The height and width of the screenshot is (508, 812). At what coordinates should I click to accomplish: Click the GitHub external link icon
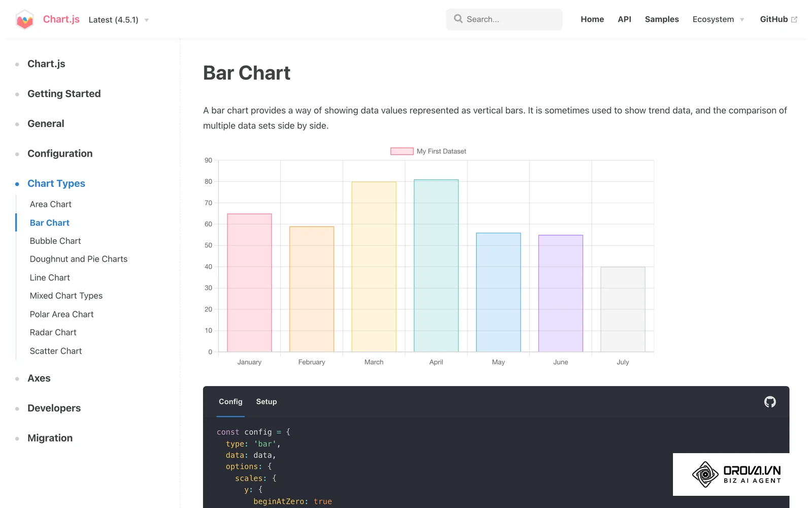pos(794,19)
